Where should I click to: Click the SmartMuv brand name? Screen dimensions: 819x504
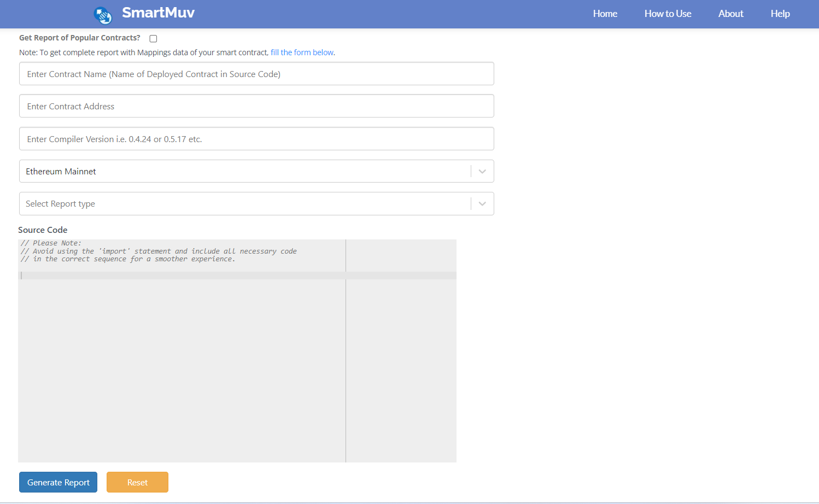(158, 13)
